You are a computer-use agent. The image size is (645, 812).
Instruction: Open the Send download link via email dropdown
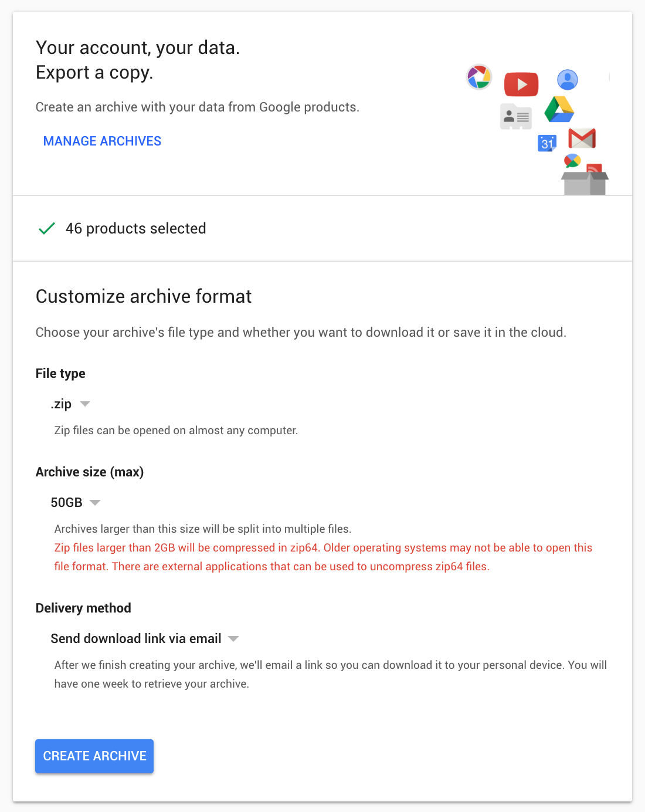click(145, 638)
